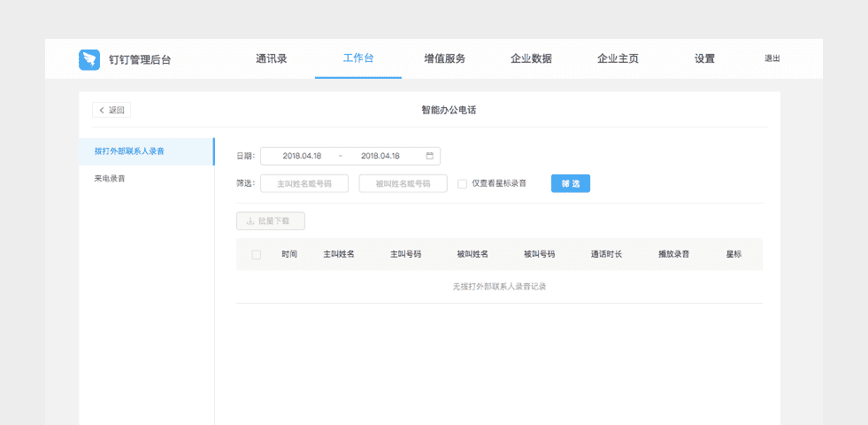Viewport: 868px width, 425px height.
Task: Click the end date 2018.04.18 field
Action: click(x=380, y=156)
